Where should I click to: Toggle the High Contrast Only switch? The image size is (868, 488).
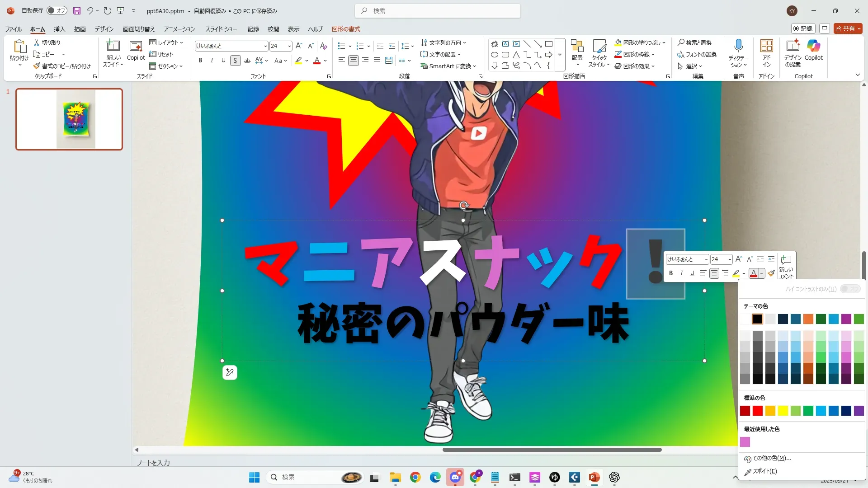[850, 289]
